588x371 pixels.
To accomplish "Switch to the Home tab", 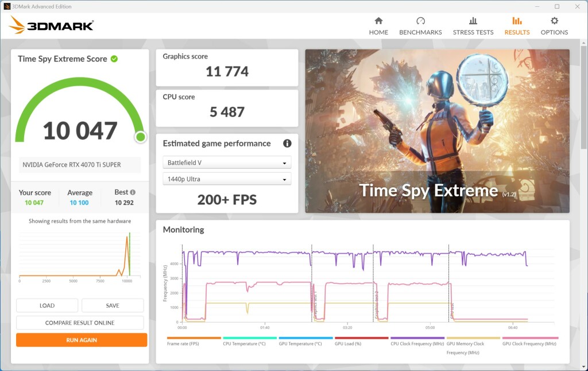I will 378,21.
